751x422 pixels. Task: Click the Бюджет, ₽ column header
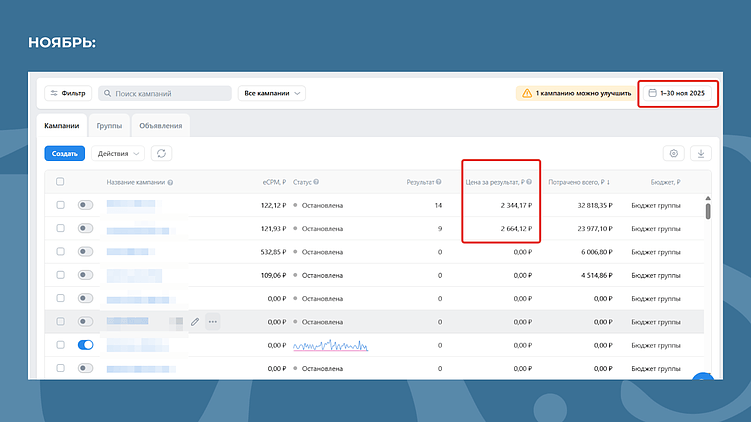665,182
